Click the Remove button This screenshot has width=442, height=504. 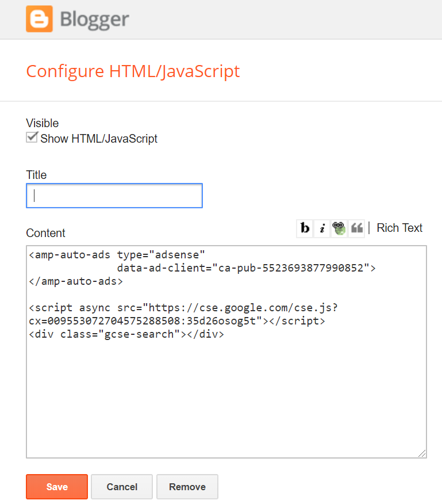coord(187,487)
